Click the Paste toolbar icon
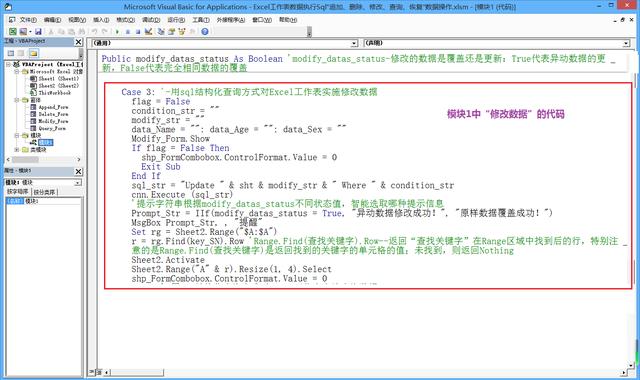 (72, 31)
